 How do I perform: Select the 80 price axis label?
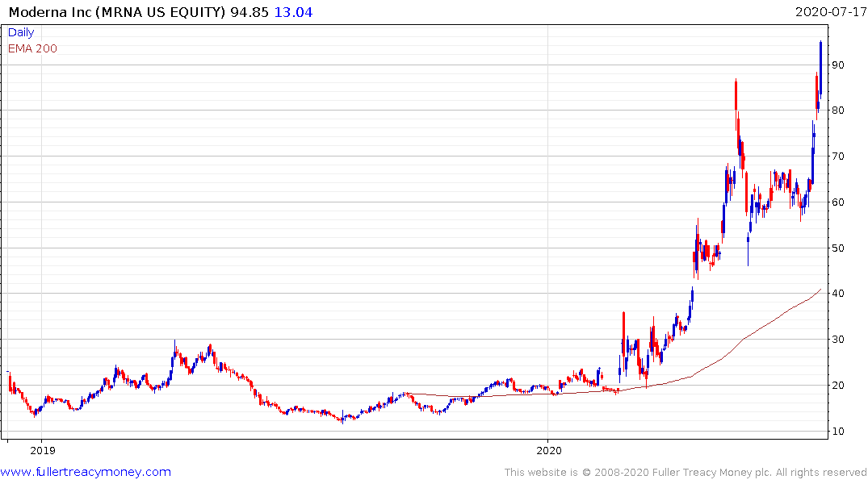[838, 110]
